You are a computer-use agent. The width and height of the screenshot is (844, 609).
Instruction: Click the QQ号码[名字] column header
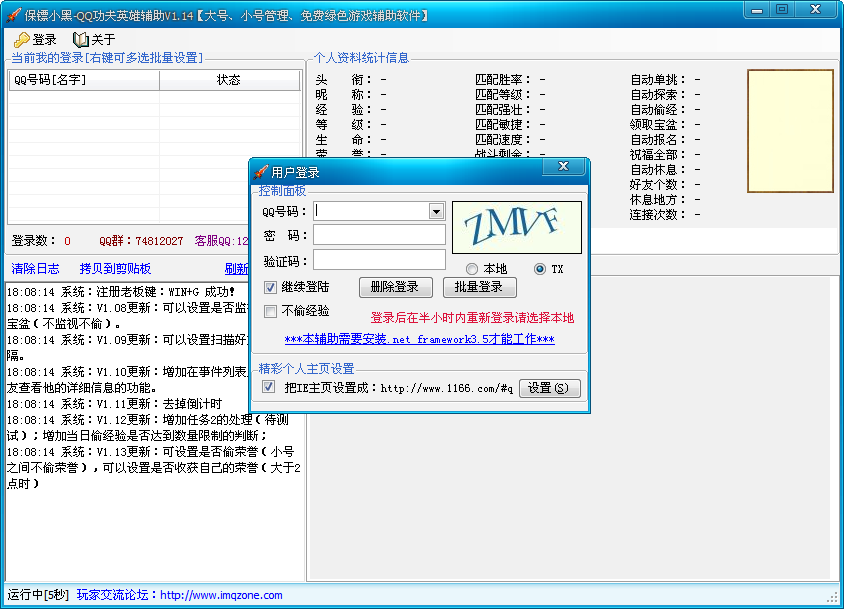tap(84, 80)
